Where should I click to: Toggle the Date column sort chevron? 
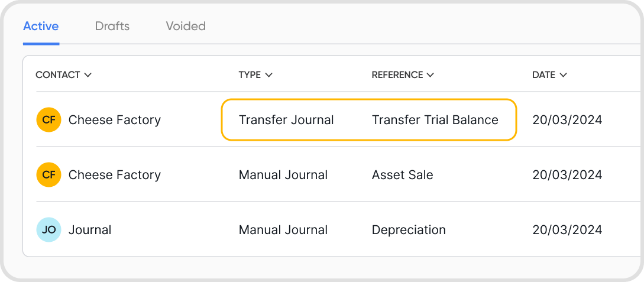point(563,75)
